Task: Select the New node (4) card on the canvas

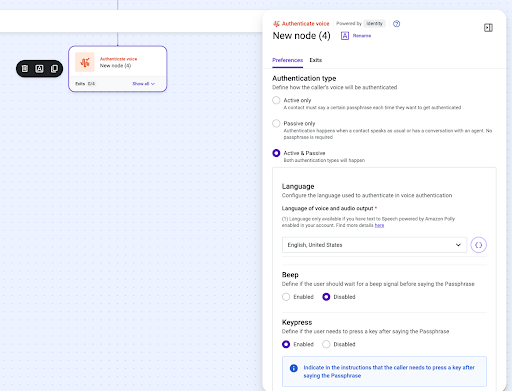Action: tap(118, 69)
